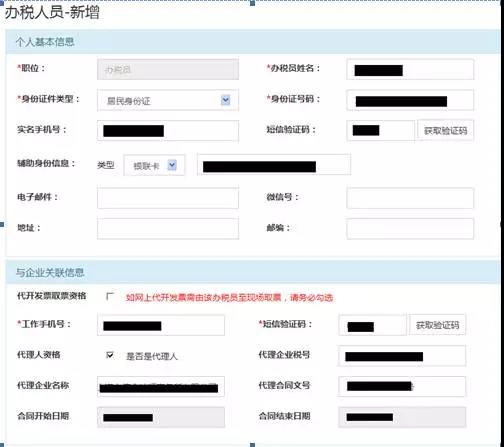Click 获取验证码 beside 实名手机号 verification
The image size is (504, 447).
445,131
